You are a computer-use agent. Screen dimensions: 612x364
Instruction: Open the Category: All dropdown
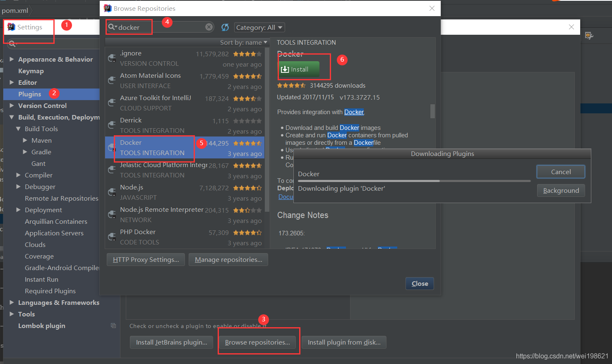pyautogui.click(x=259, y=27)
